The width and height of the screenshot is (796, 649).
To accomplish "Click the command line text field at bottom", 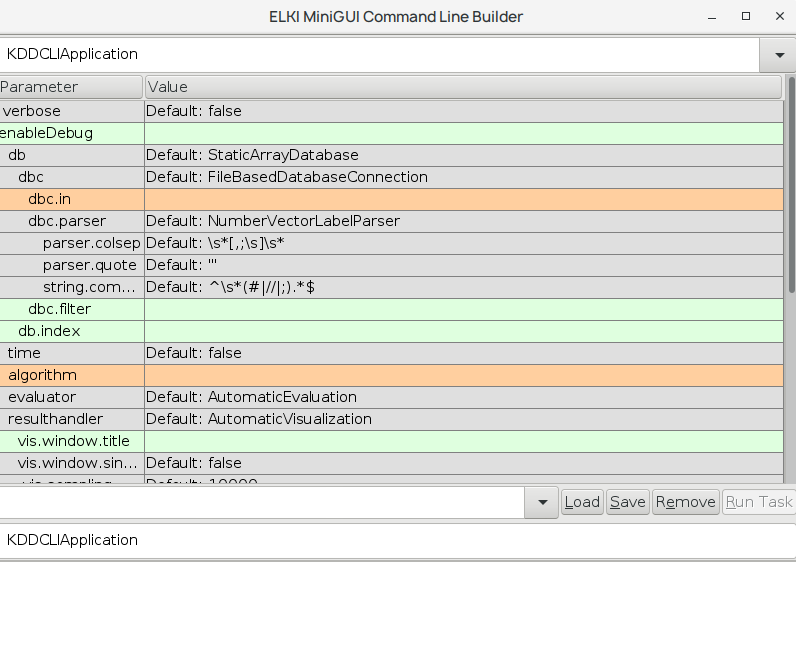I will pos(398,540).
